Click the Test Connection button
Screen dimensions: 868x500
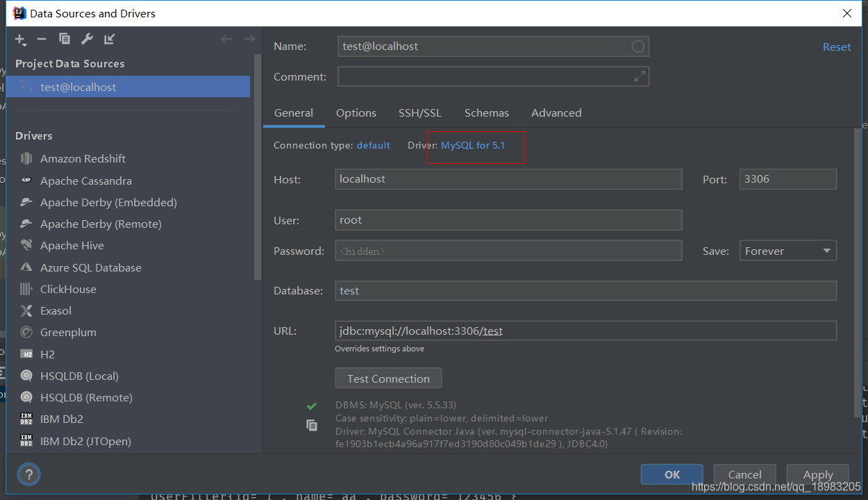click(x=389, y=378)
